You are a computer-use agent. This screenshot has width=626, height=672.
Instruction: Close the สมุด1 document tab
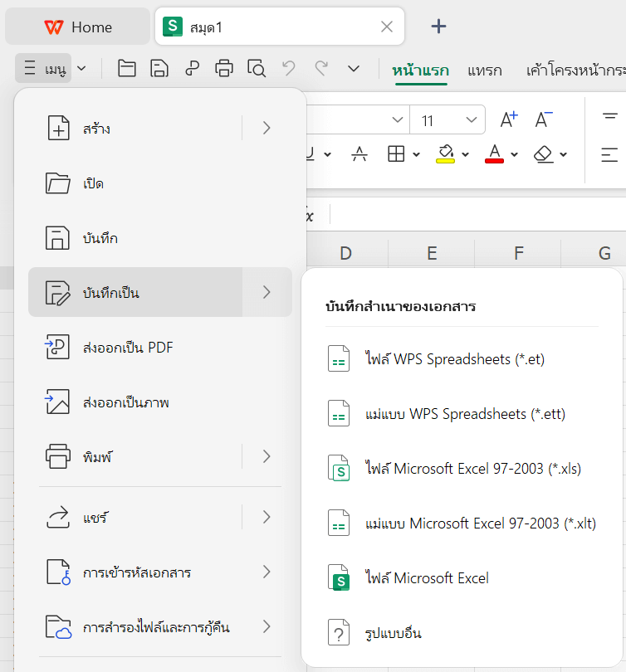click(387, 27)
